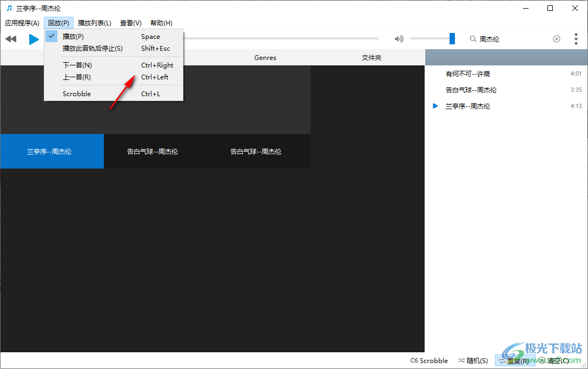Select 播放此音轨后停止(S) menu entry
The width and height of the screenshot is (588, 369).
pyautogui.click(x=114, y=48)
